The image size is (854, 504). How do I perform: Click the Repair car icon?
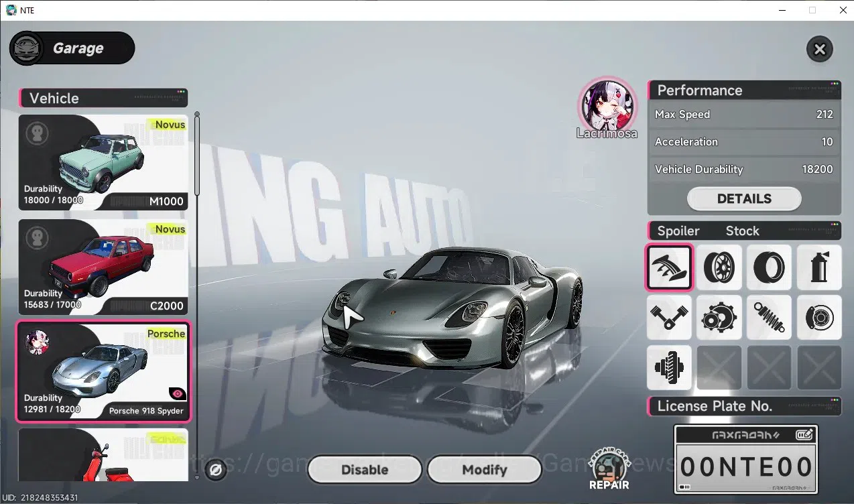609,469
